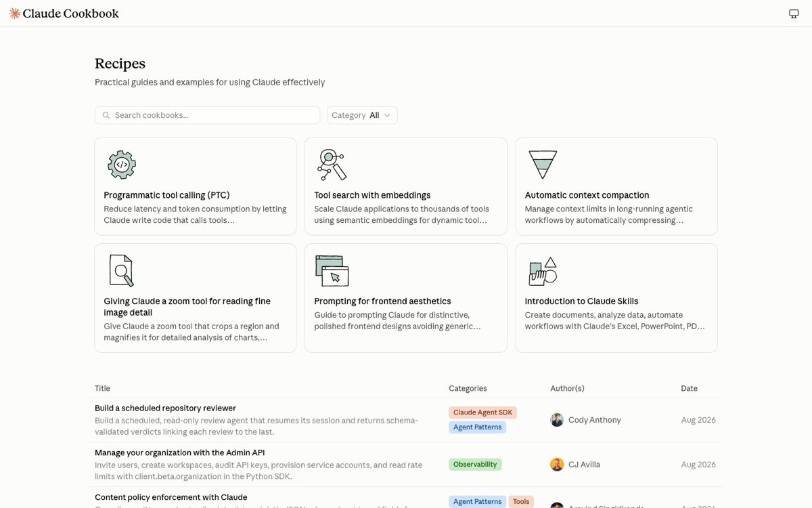Viewport: 812px width, 508px height.
Task: Open Content policy enforcement with Claude recipe
Action: tap(171, 498)
